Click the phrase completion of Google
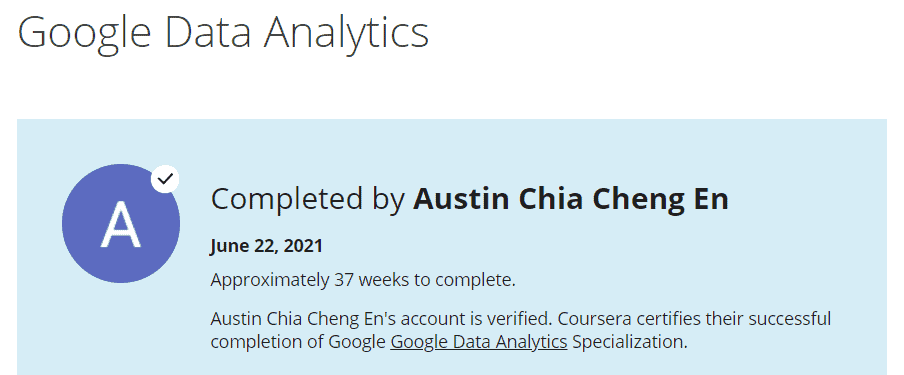The height and width of the screenshot is (375, 904). tap(298, 342)
